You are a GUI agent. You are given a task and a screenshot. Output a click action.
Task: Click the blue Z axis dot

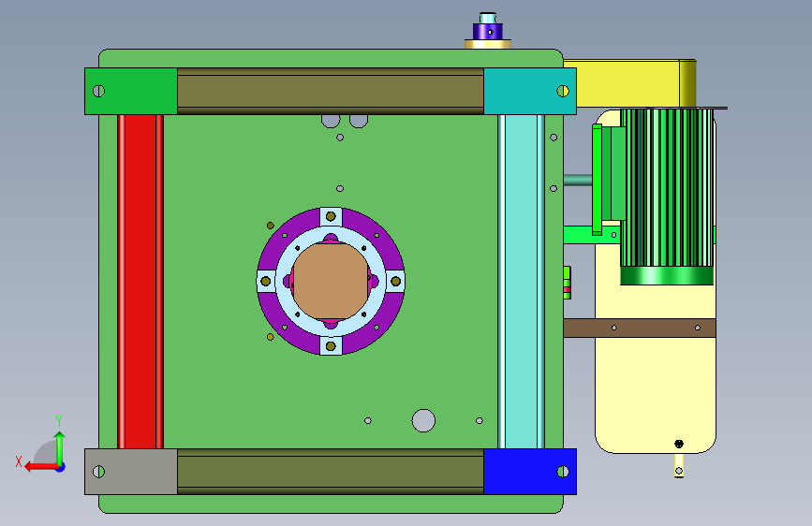[x=61, y=467]
